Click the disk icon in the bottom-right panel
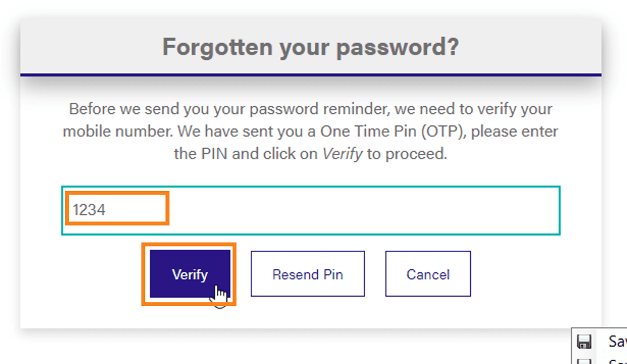This screenshot has width=627, height=364. (584, 341)
